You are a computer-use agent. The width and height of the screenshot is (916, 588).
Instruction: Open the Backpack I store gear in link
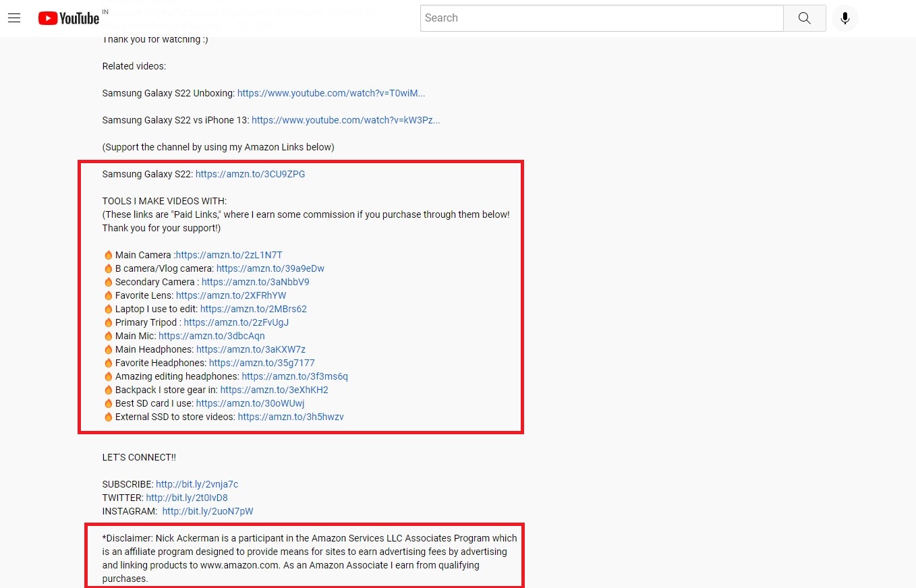tap(275, 390)
